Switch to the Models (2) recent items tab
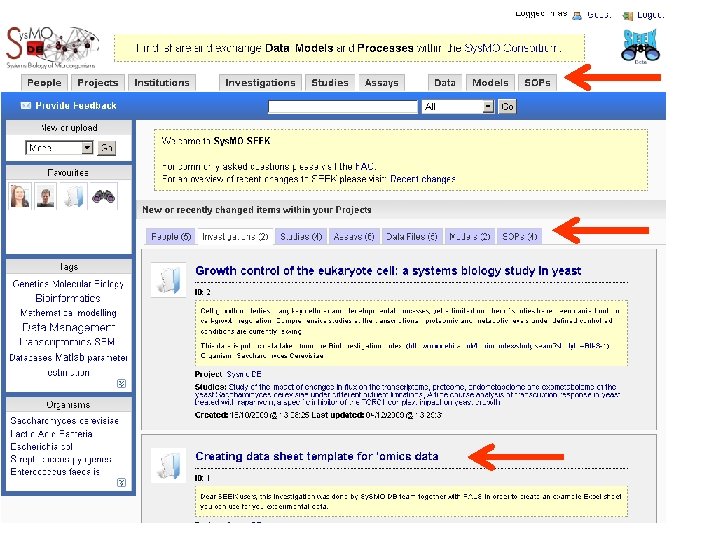 (470, 236)
